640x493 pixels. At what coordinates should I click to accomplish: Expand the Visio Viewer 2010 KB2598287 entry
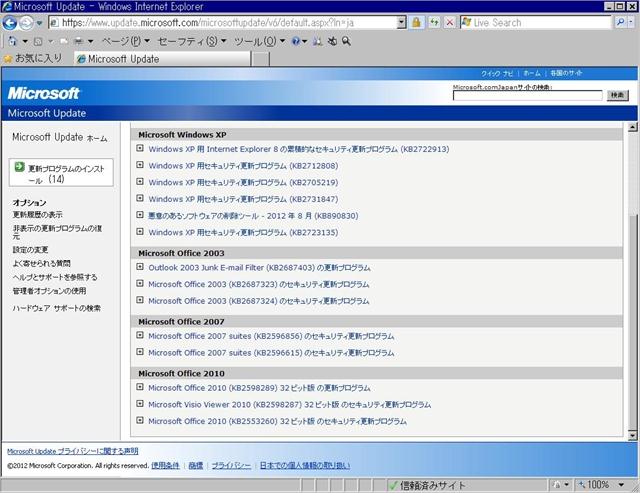click(140, 404)
